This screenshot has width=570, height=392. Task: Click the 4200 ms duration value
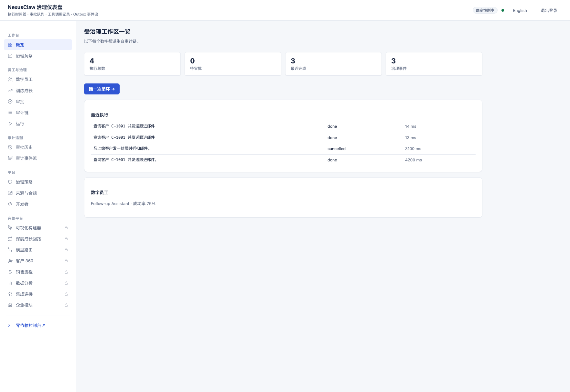[x=414, y=160]
